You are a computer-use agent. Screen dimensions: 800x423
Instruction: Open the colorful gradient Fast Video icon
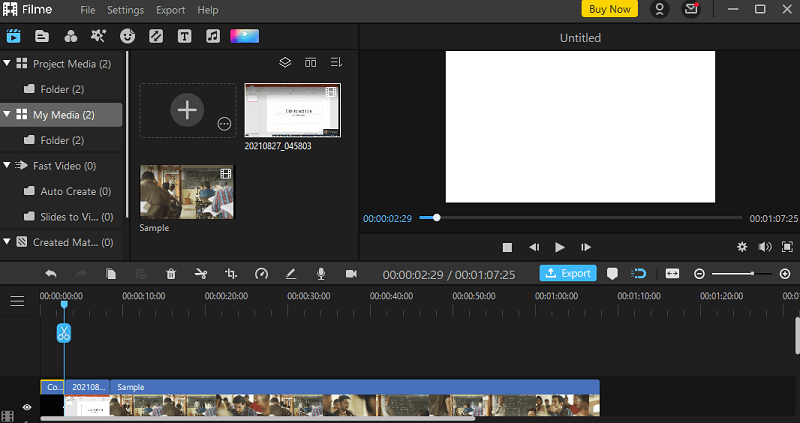[244, 36]
